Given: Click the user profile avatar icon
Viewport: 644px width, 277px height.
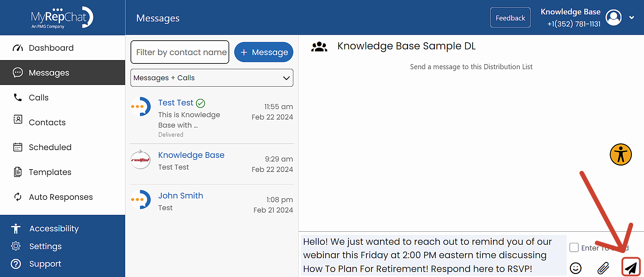Looking at the screenshot, I should pos(614,17).
